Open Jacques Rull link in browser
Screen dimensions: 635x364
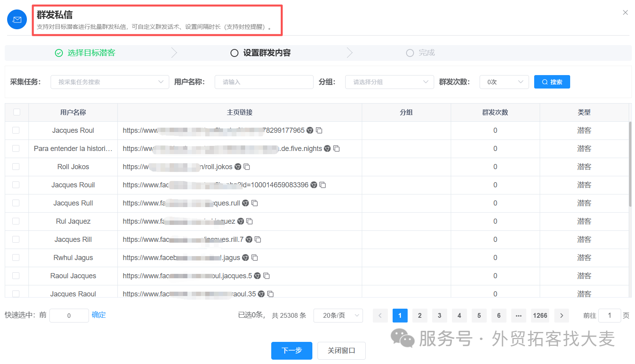246,203
